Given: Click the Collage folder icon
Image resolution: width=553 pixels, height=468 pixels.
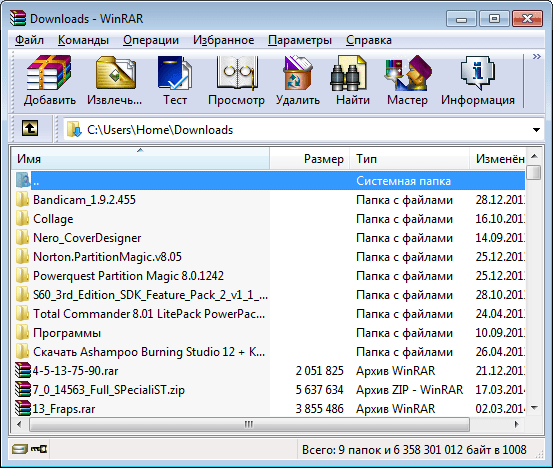Looking at the screenshot, I should pyautogui.click(x=23, y=219).
